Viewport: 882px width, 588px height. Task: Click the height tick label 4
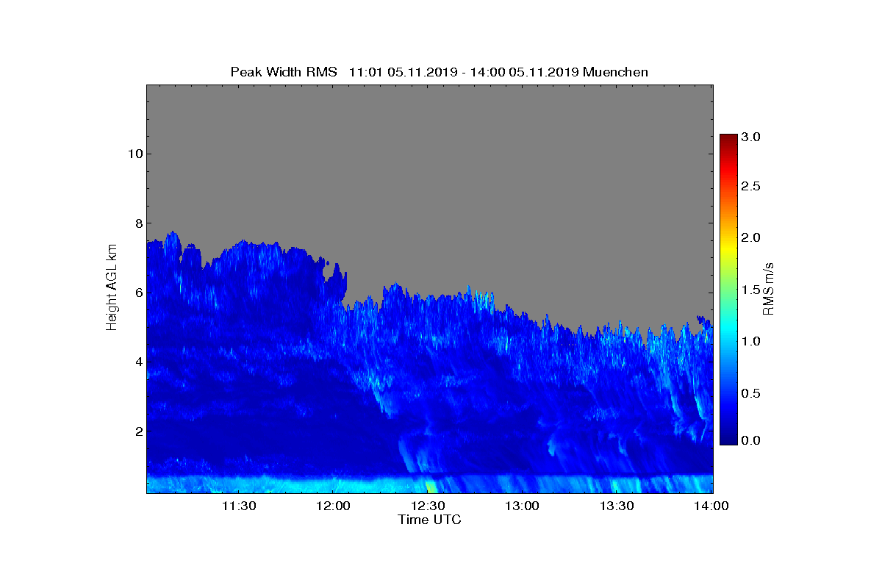coord(137,362)
